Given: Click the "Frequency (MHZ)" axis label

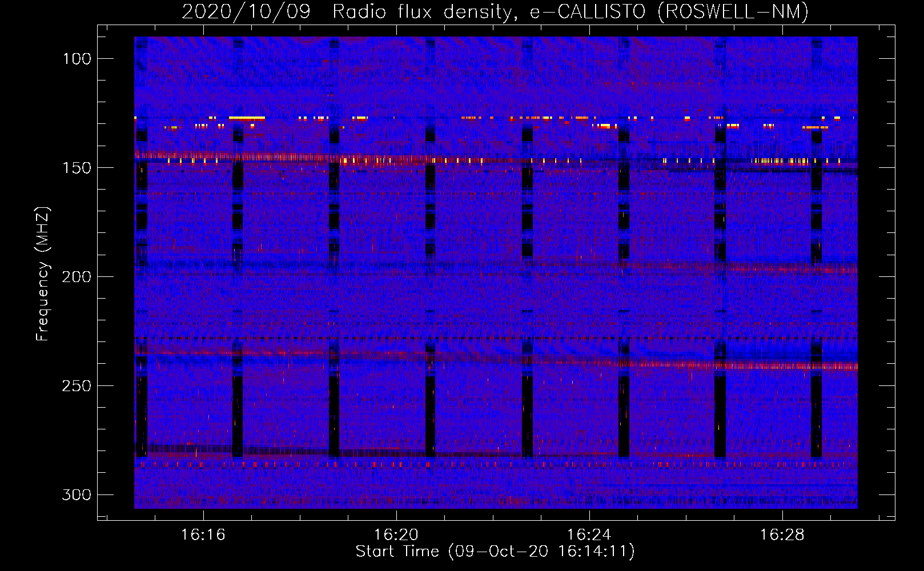Looking at the screenshot, I should [x=43, y=274].
